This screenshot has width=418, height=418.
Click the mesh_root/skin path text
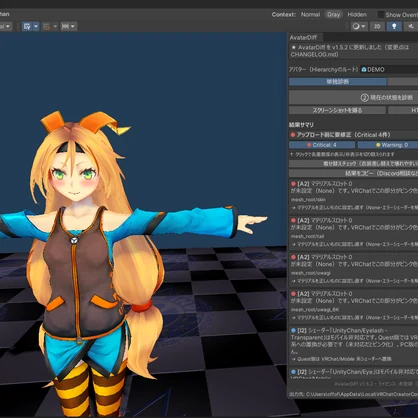(x=308, y=200)
